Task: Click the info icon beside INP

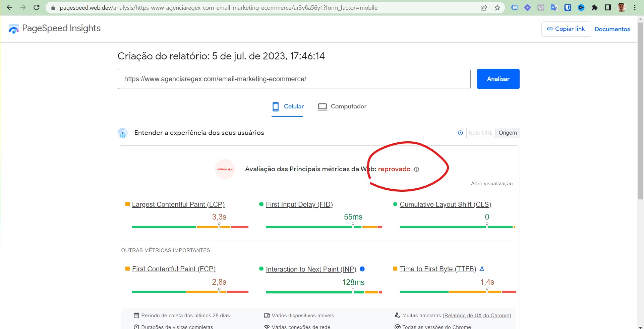Action: [362, 269]
